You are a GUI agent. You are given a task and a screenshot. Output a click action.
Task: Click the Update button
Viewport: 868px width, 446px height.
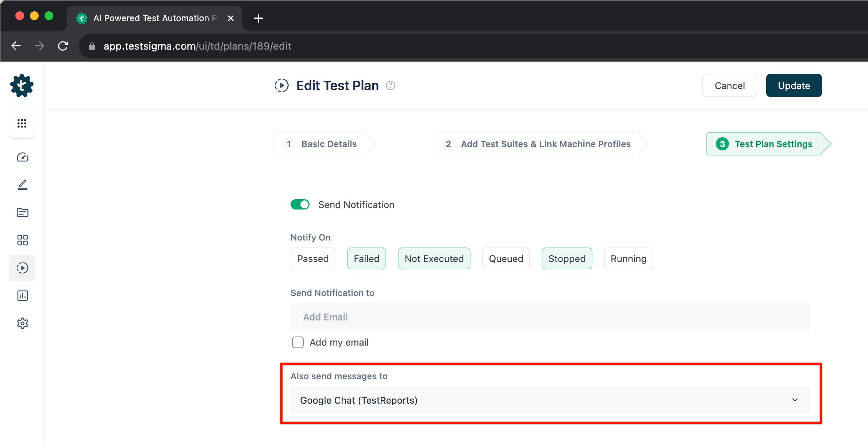794,86
